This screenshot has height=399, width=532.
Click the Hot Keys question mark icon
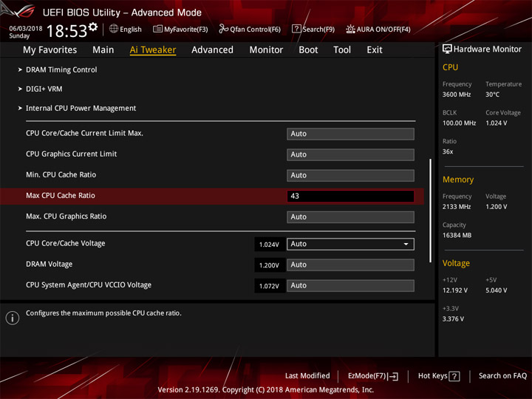point(454,376)
